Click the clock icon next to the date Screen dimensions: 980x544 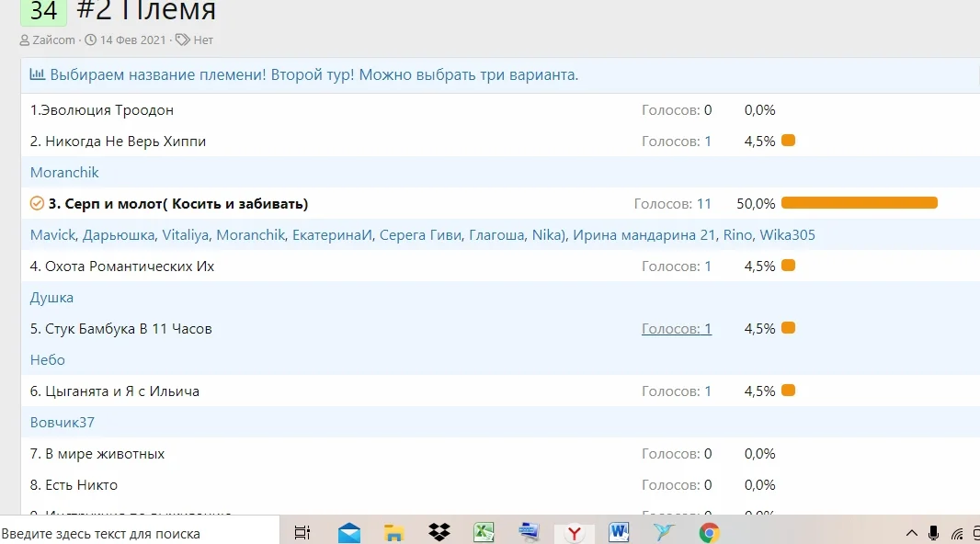[89, 40]
